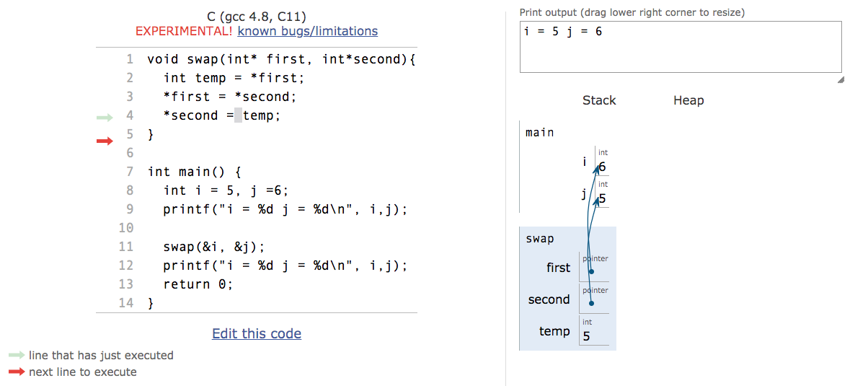
Task: Click the Edit this code link
Action: pyautogui.click(x=257, y=333)
